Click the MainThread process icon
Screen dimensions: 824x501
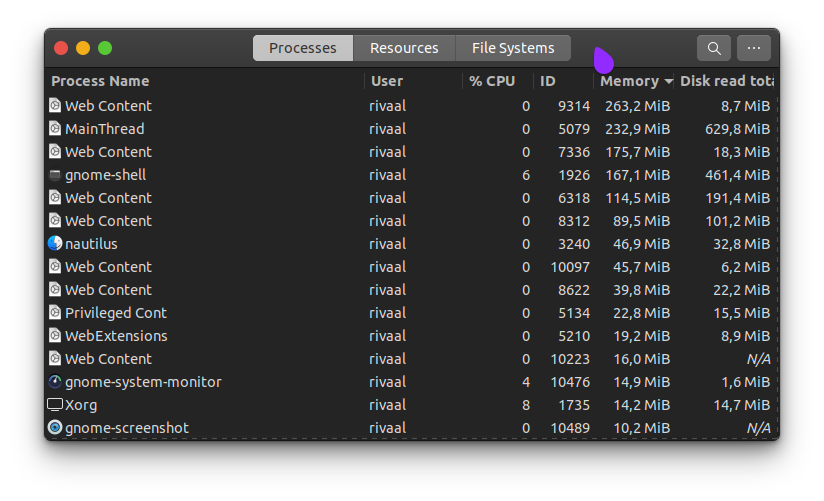(x=55, y=129)
